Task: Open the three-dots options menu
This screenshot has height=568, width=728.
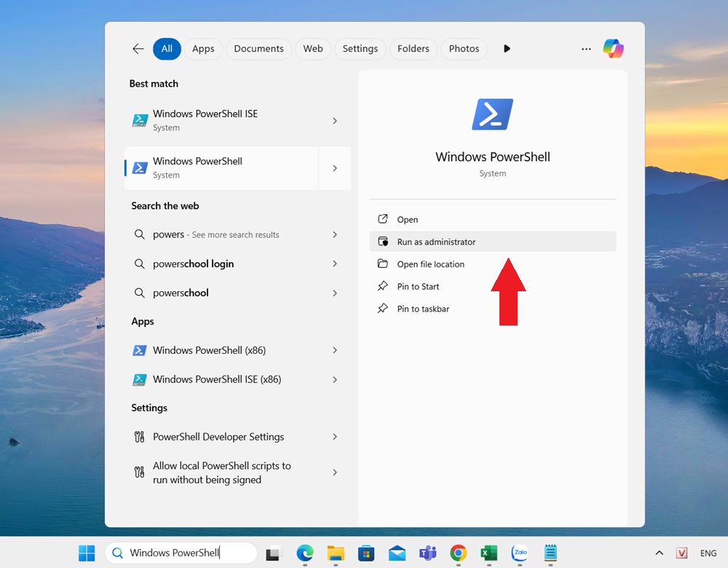Action: [586, 49]
